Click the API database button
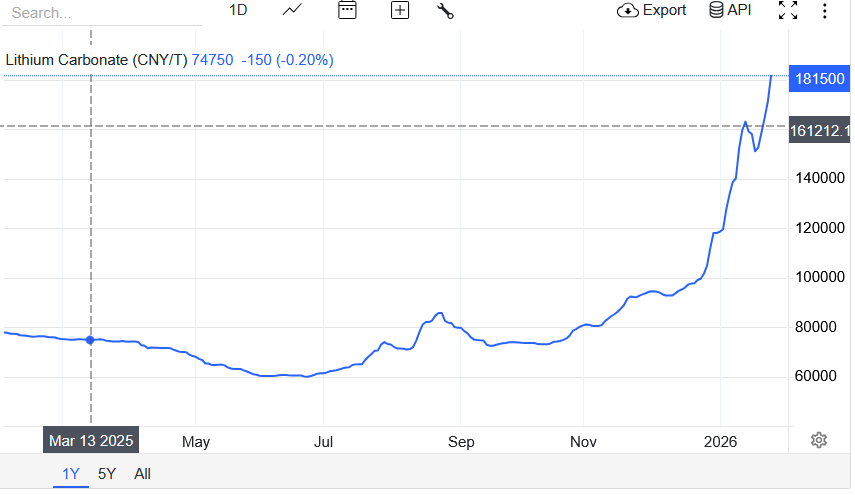 (730, 10)
